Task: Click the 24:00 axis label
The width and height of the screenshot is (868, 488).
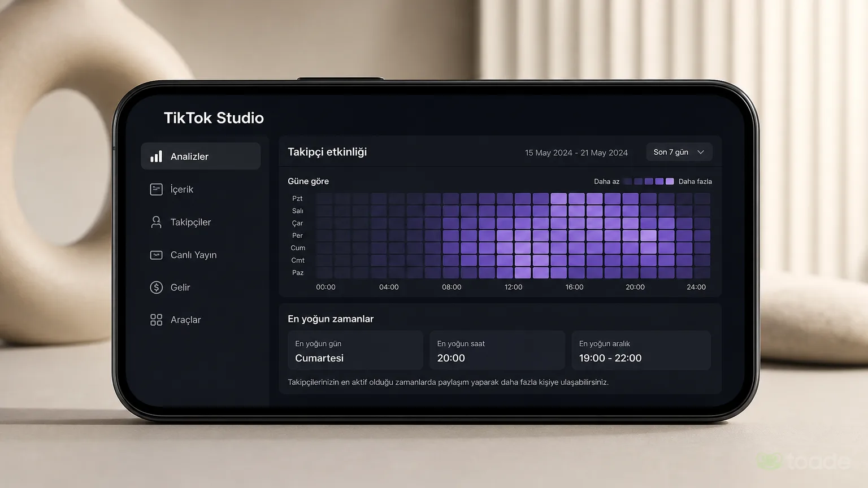Action: 696,287
